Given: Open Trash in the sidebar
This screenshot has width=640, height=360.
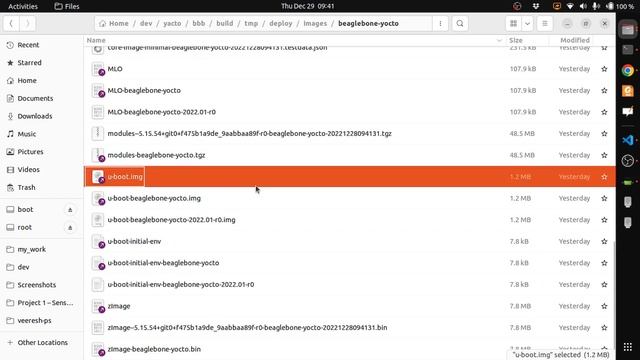Looking at the screenshot, I should click(42, 187).
